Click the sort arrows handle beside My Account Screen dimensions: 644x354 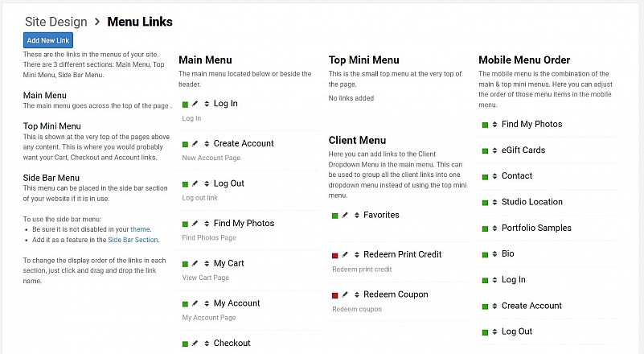click(x=207, y=303)
